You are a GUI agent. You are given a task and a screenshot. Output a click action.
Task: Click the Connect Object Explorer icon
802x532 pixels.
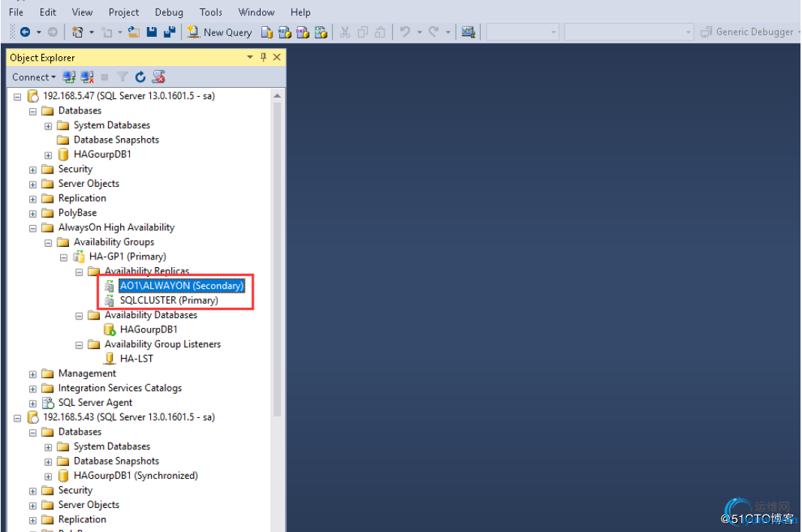(69, 77)
